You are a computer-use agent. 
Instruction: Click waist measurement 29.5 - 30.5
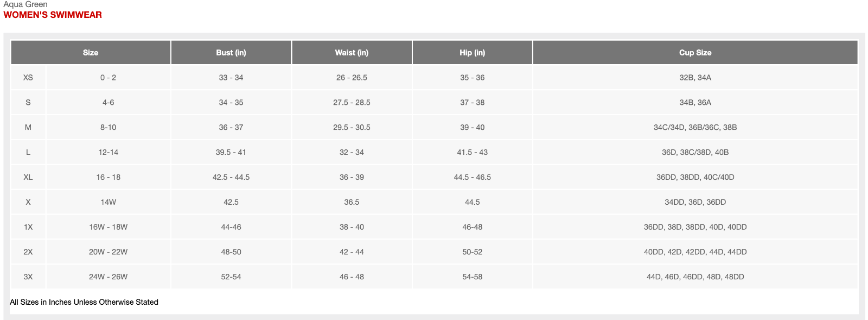click(352, 127)
